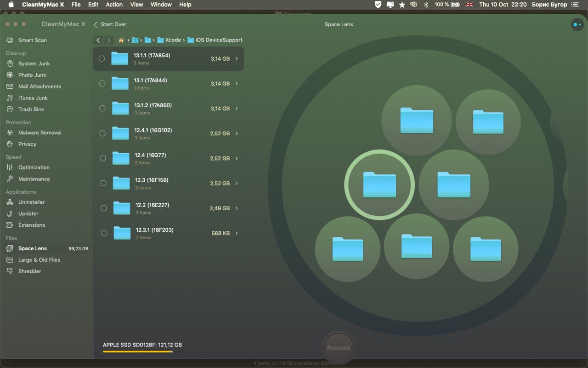Click the highlighted folder bubble in Space Lens map

coord(379,184)
